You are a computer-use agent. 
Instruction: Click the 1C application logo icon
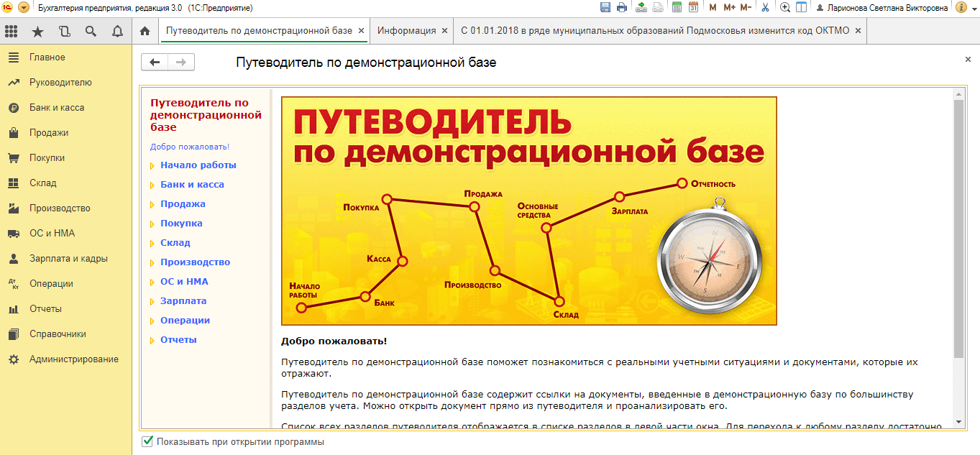click(8, 7)
